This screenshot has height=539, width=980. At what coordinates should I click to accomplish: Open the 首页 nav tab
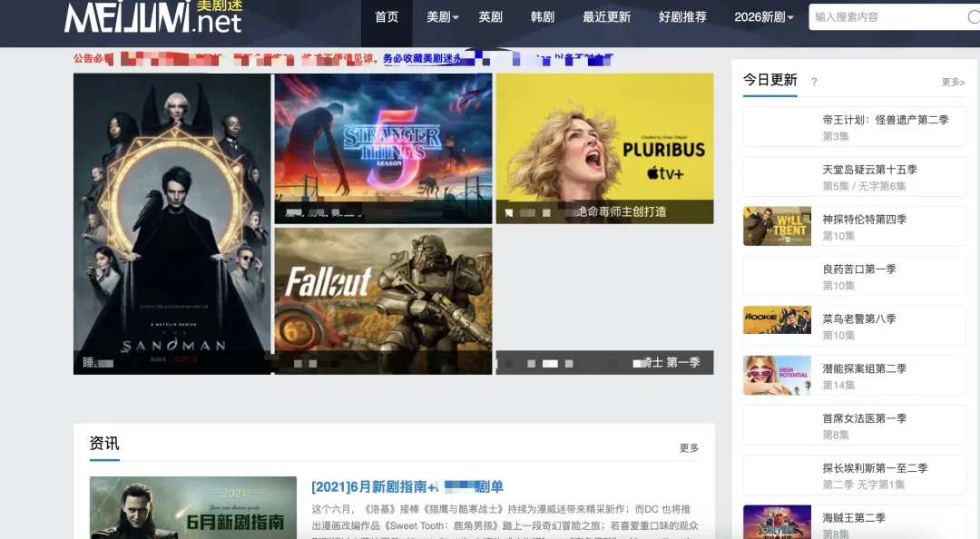click(387, 17)
